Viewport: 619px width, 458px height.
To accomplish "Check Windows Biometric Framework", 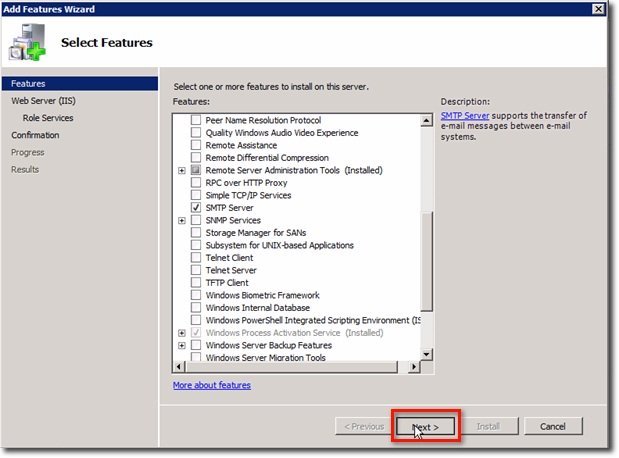I will pos(196,295).
